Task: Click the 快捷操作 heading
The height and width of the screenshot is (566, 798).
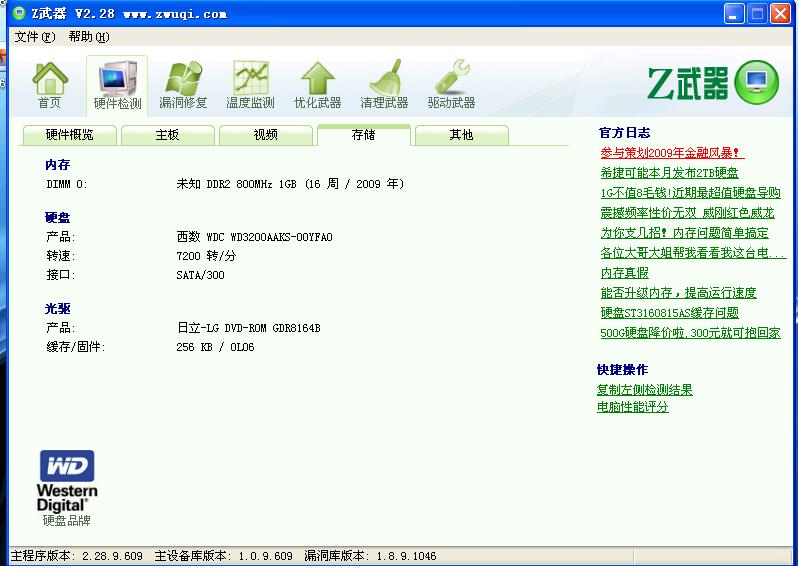Action: tap(622, 370)
